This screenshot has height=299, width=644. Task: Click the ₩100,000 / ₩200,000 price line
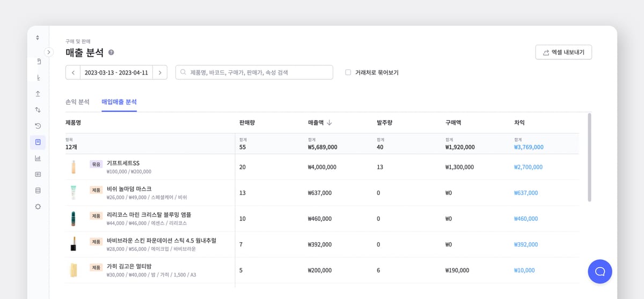point(129,171)
